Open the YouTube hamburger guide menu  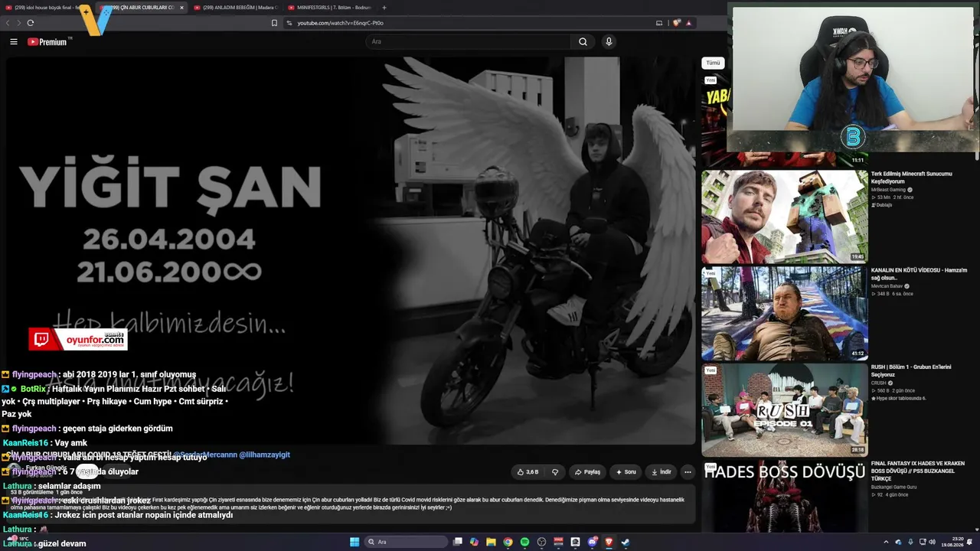[x=13, y=42]
